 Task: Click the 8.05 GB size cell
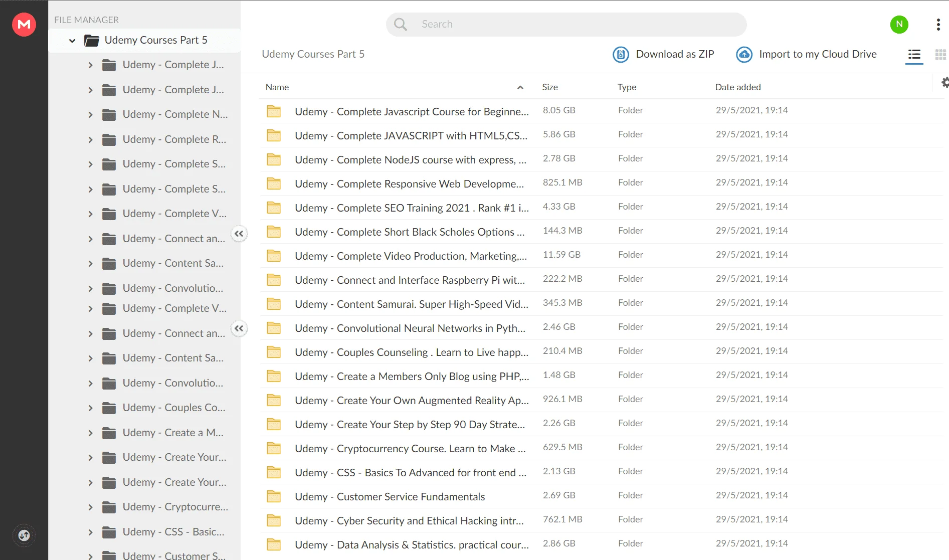(559, 110)
